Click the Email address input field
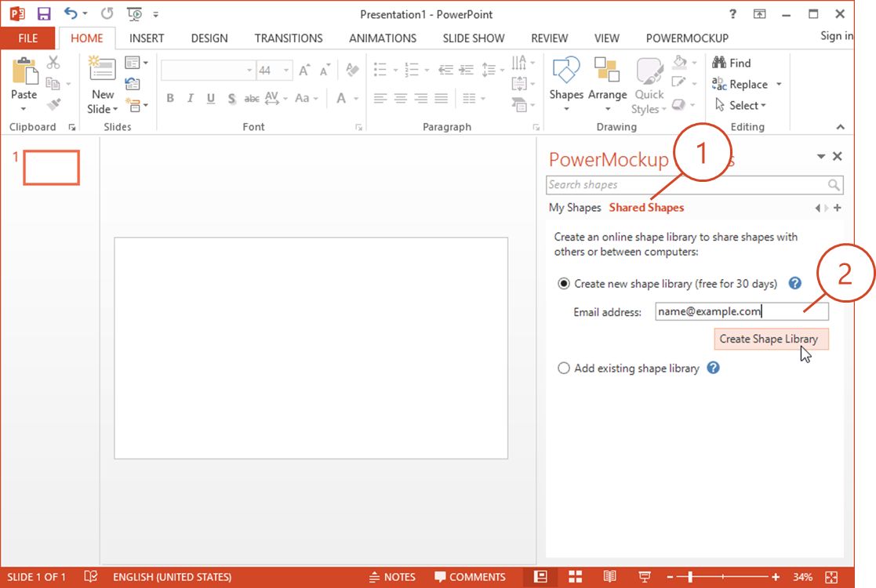876x588 pixels. [x=741, y=311]
